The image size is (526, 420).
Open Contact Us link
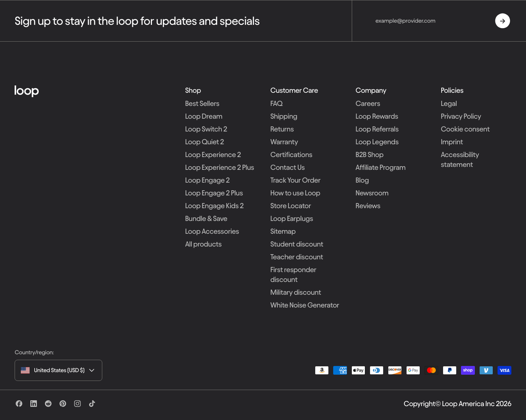(287, 167)
